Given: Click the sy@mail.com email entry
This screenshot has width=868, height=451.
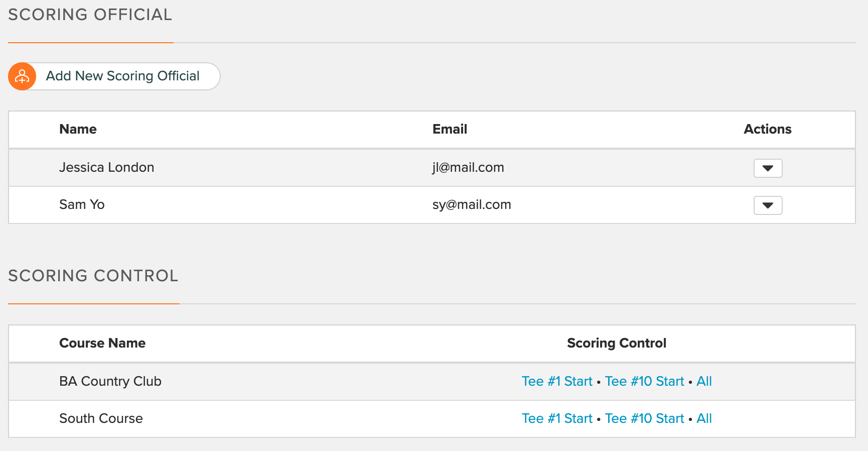Looking at the screenshot, I should (x=472, y=204).
